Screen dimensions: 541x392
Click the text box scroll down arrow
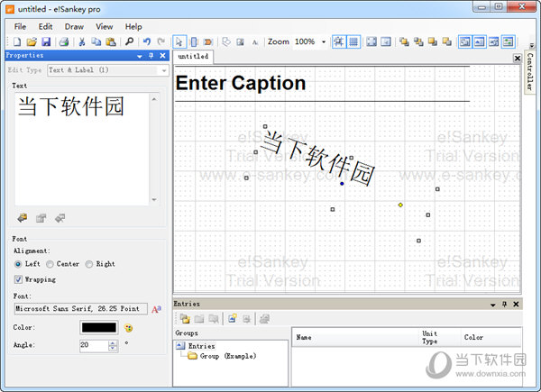point(154,200)
